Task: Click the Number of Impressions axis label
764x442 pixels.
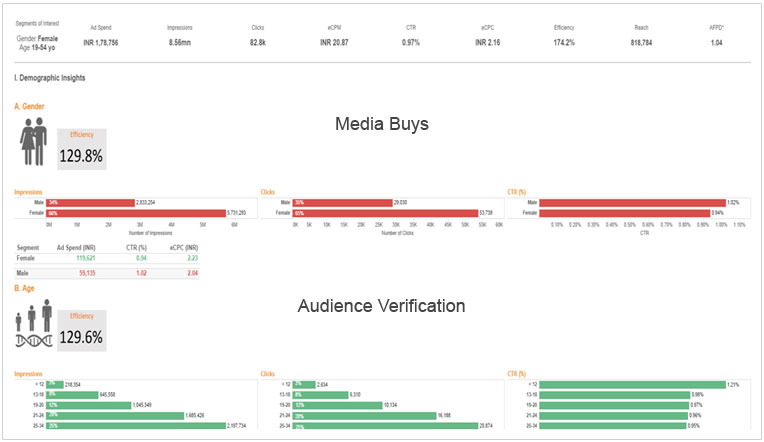Action: [151, 233]
